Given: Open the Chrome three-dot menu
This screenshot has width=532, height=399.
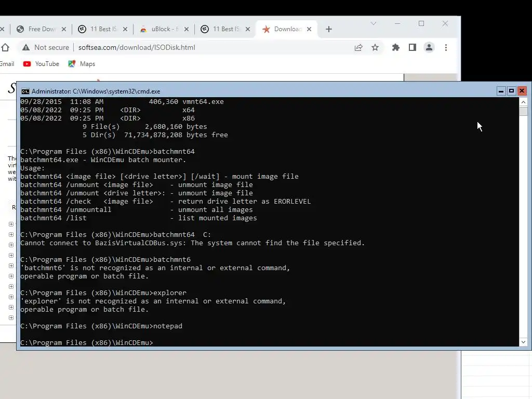Looking at the screenshot, I should 446,47.
